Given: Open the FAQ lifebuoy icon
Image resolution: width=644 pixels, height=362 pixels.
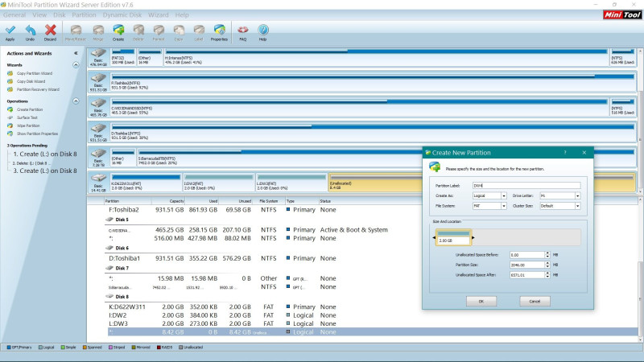Looking at the screenshot, I should point(243,31).
